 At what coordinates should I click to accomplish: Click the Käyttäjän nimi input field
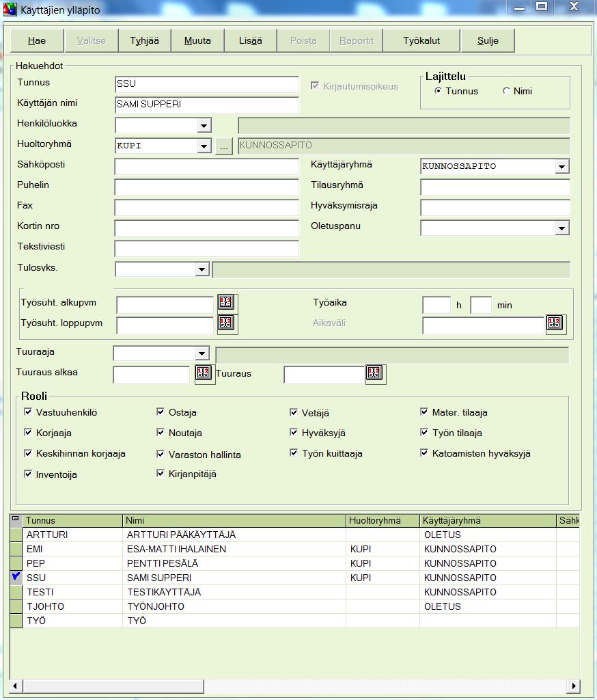206,105
